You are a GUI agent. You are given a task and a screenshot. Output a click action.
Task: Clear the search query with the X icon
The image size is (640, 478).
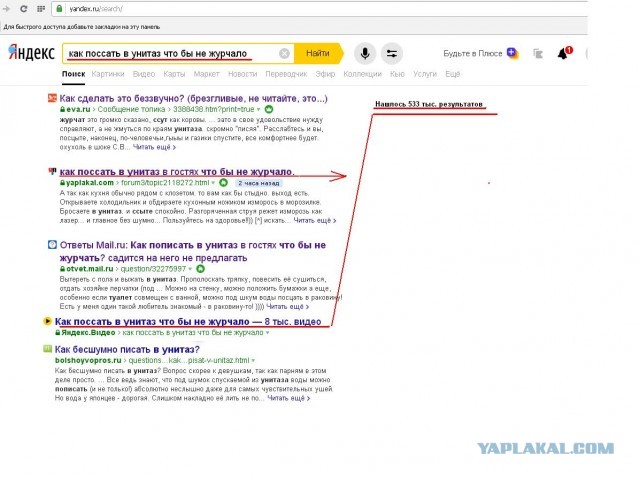tap(284, 53)
